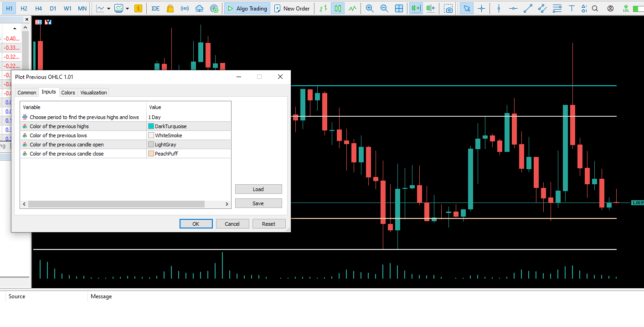Screen dimensions: 644x327
Task: Open the Signals broadcast icon
Action: [x=184, y=8]
